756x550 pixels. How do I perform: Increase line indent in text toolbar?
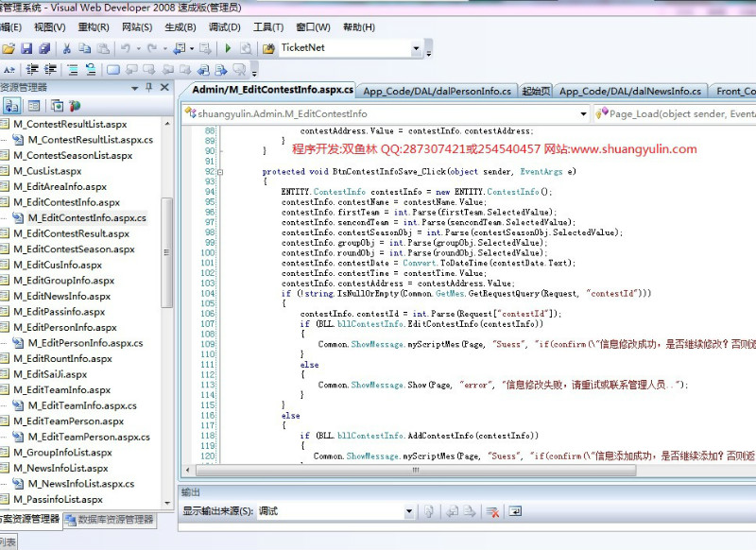coord(50,70)
